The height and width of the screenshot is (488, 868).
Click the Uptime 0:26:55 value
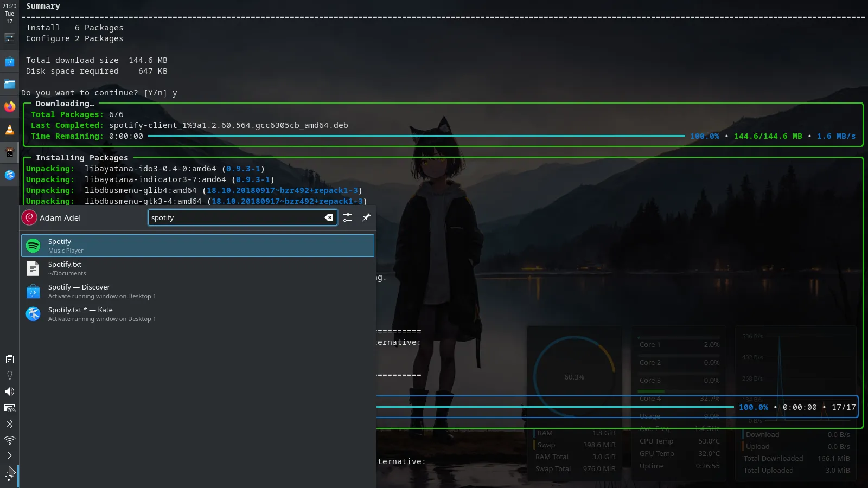tap(708, 466)
